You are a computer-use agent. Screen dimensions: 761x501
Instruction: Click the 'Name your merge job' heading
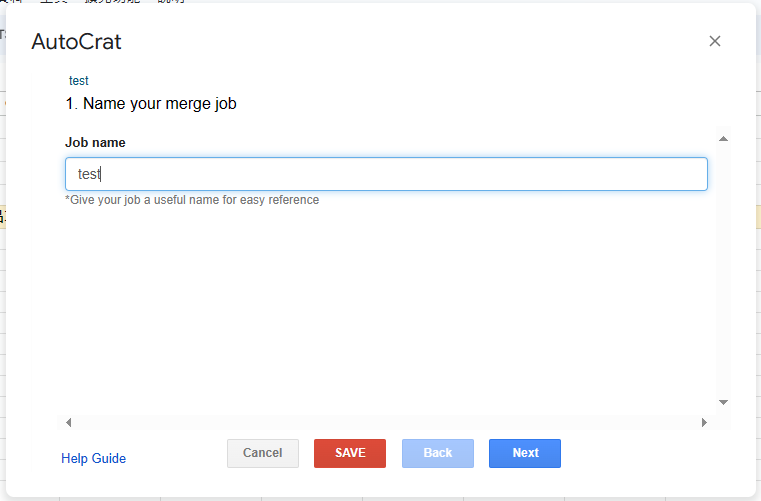(151, 103)
